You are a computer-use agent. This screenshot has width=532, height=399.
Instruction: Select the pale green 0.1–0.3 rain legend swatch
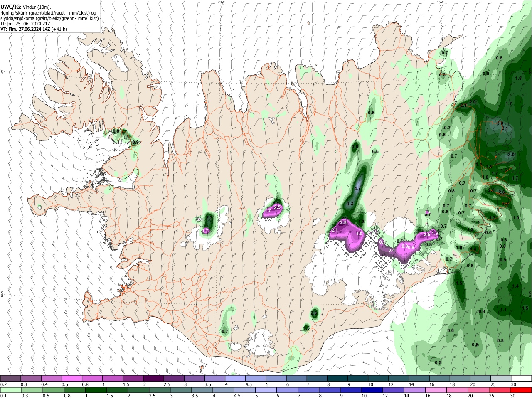pyautogui.click(x=10, y=390)
